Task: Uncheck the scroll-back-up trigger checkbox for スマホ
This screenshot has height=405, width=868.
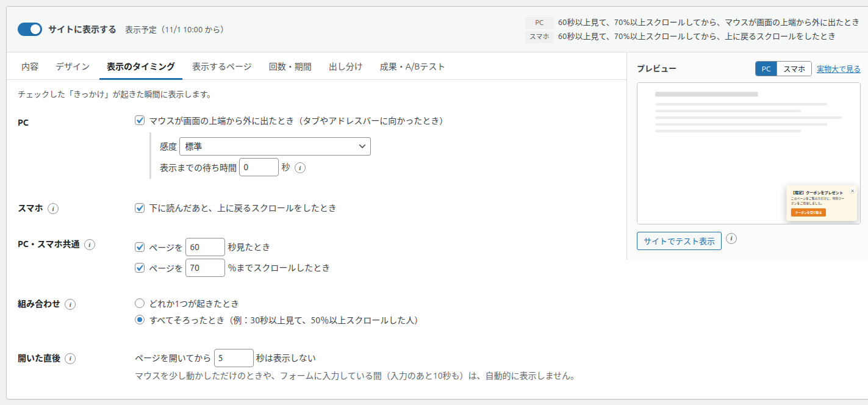Action: click(x=140, y=208)
